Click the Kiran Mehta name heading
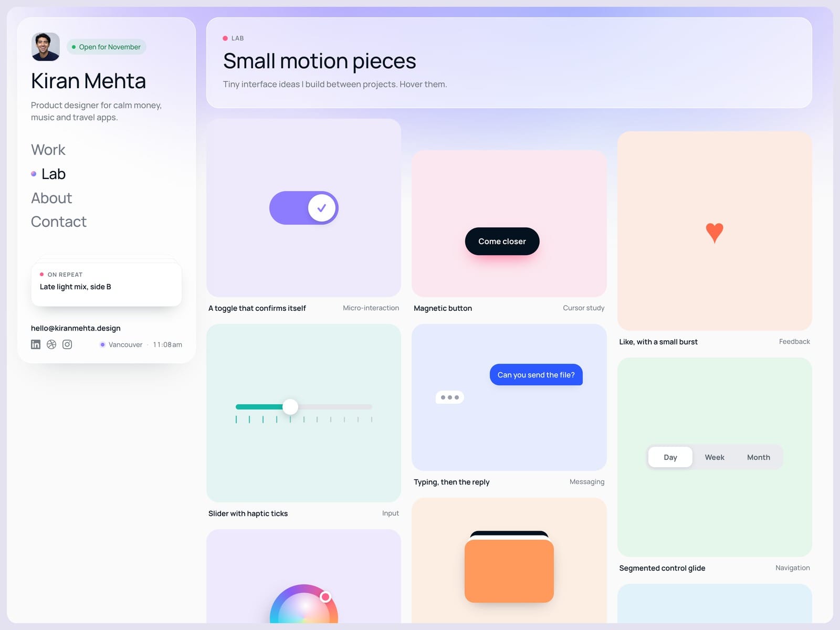Image resolution: width=840 pixels, height=630 pixels. [88, 81]
